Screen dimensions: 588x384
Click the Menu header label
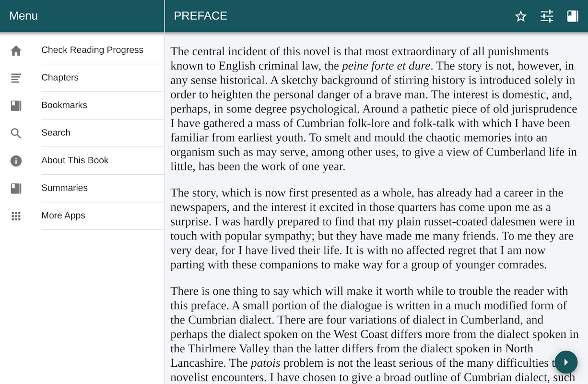24,16
